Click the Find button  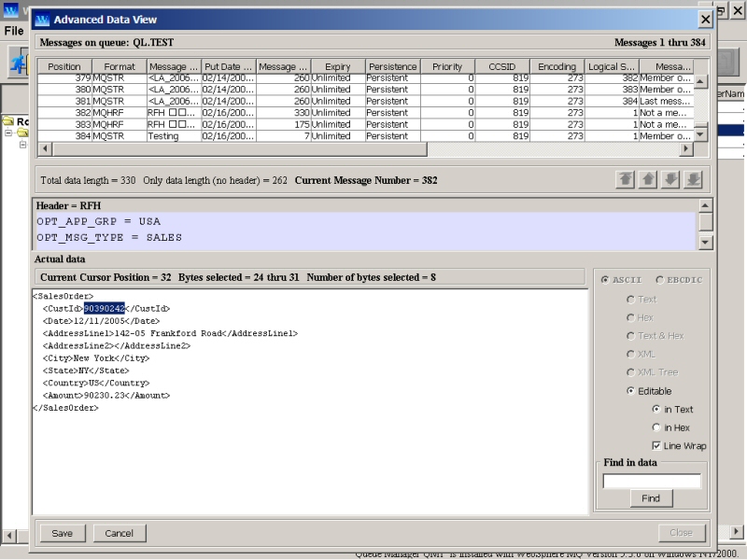pyautogui.click(x=651, y=498)
